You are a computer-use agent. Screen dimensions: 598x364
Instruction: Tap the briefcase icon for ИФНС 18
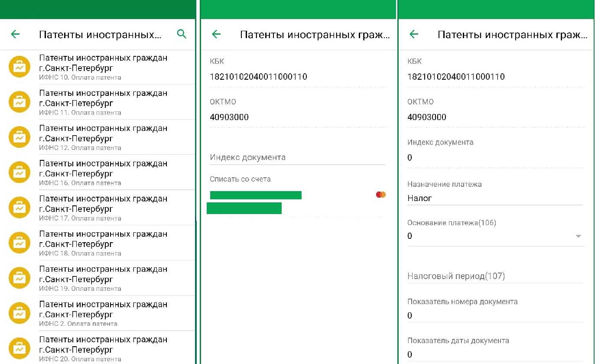click(19, 243)
